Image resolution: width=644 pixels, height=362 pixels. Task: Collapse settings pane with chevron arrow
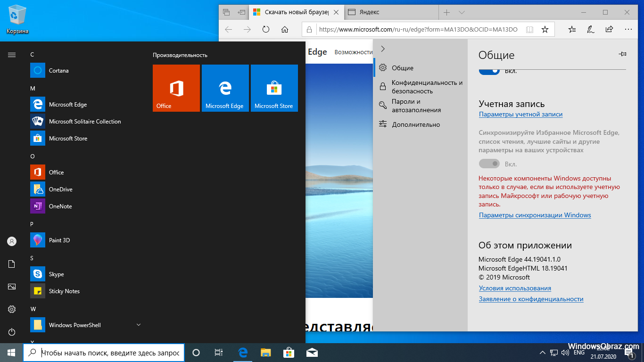(383, 49)
